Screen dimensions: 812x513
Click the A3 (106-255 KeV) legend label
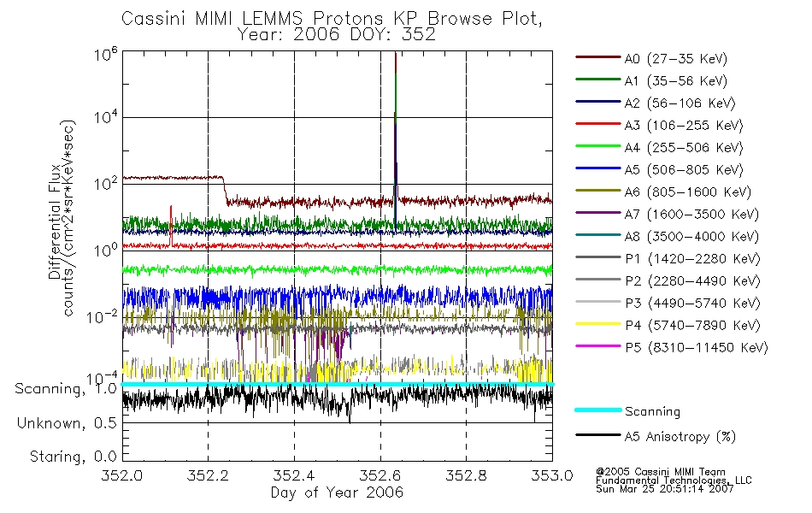pyautogui.click(x=684, y=126)
